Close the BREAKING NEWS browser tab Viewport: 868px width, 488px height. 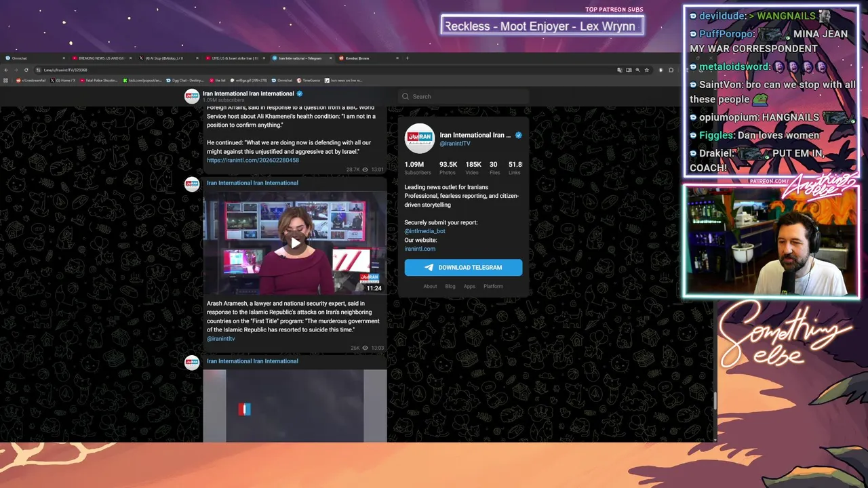[x=130, y=58]
